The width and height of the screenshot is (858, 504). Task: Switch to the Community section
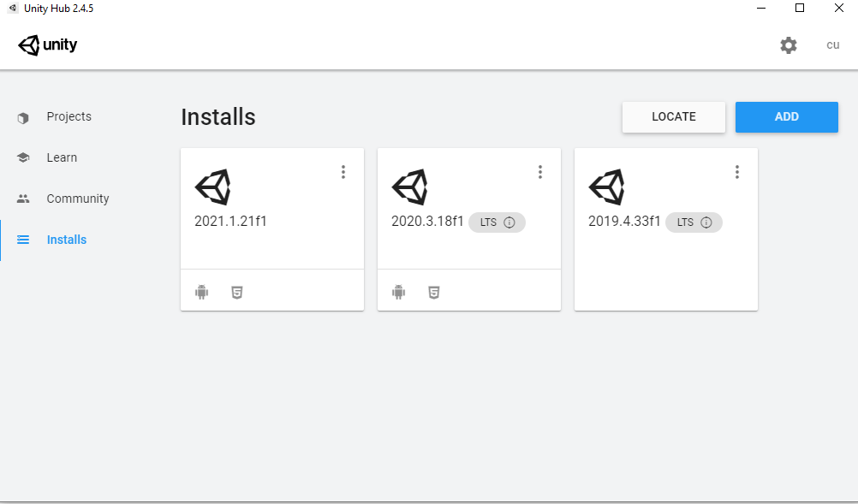(78, 199)
